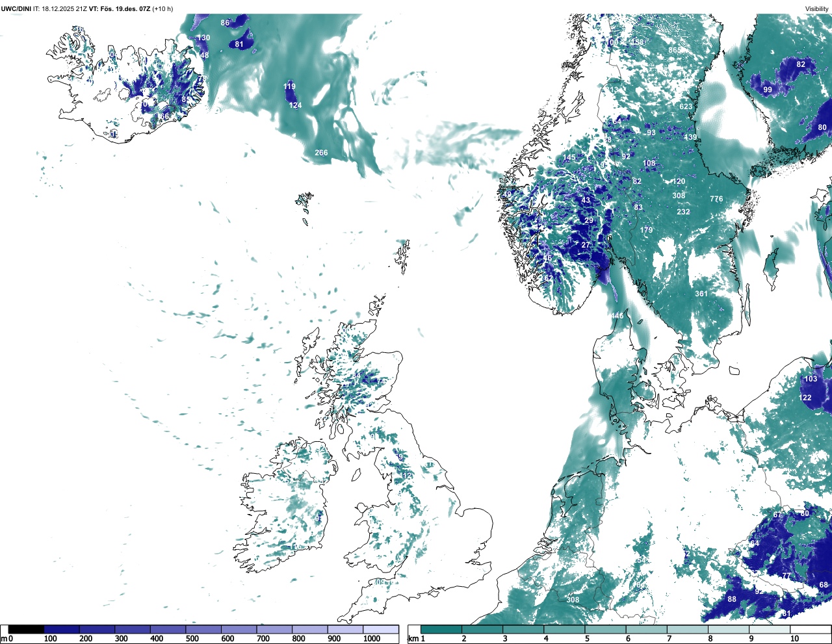The height and width of the screenshot is (644, 832).
Task: Select the initial time 18.12.2025 21Z text
Action: click(x=64, y=9)
